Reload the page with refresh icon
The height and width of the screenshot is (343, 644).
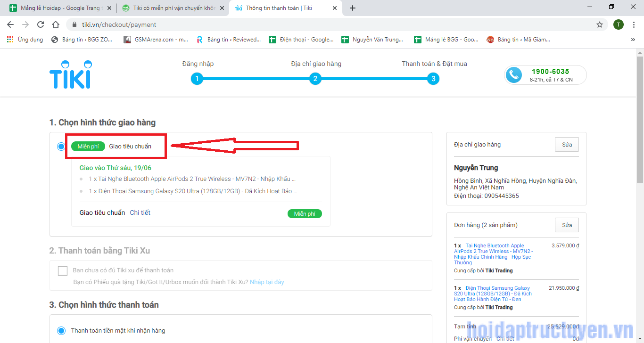pyautogui.click(x=41, y=24)
